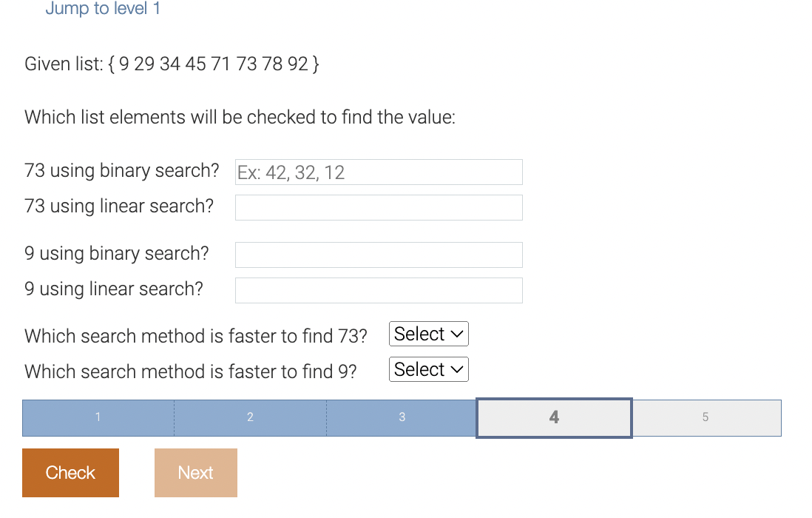Open the faster-method dropdown for finding 73
The width and height of the screenshot is (812, 518).
(428, 334)
